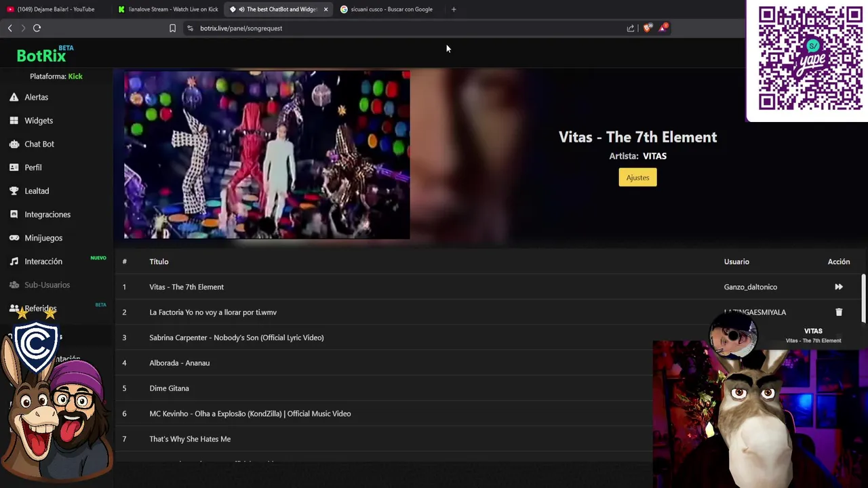Click the address bar URL field
This screenshot has height=488, width=868.
click(407, 28)
